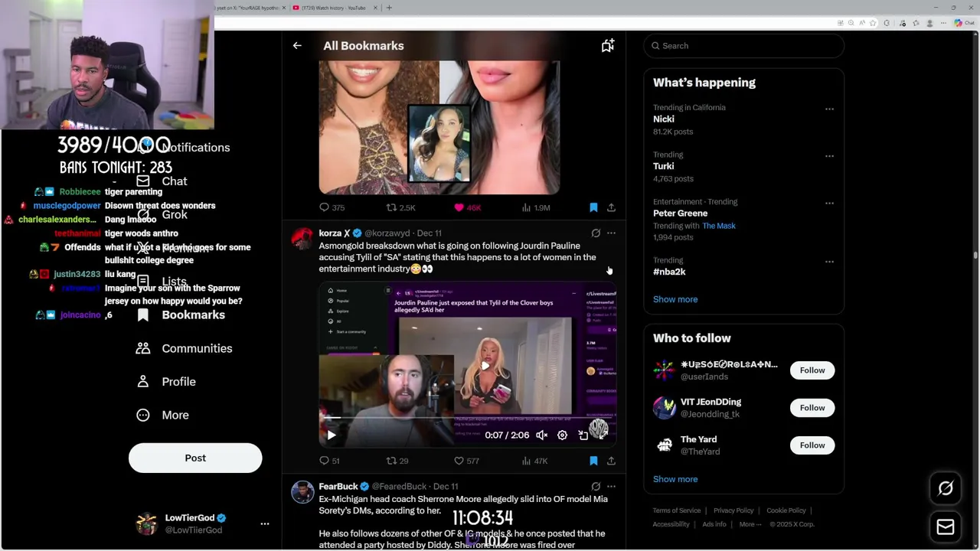The width and height of the screenshot is (980, 551).
Task: Open Bookmarks in the sidebar
Action: [181, 315]
